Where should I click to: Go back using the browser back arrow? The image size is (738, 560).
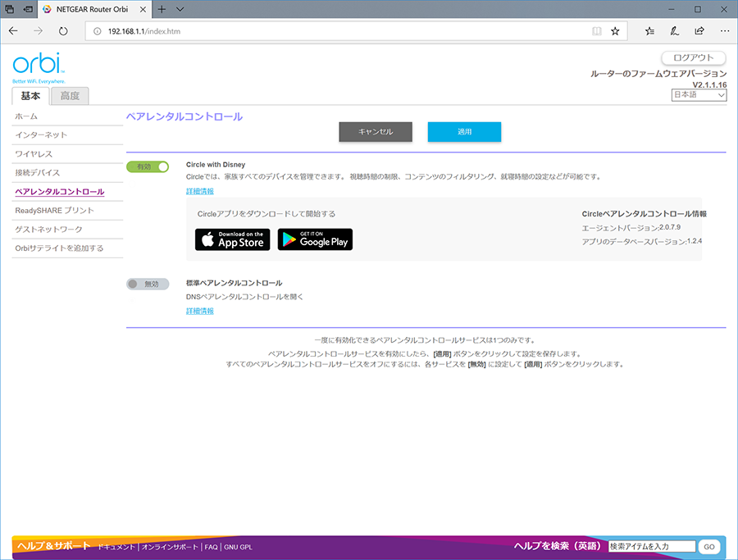tap(14, 31)
